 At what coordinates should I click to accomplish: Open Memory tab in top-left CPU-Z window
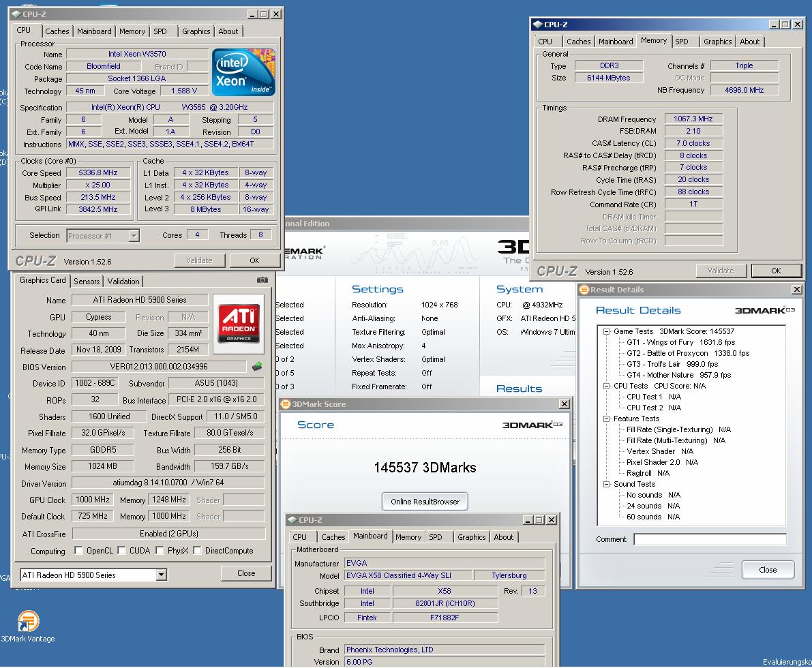132,31
